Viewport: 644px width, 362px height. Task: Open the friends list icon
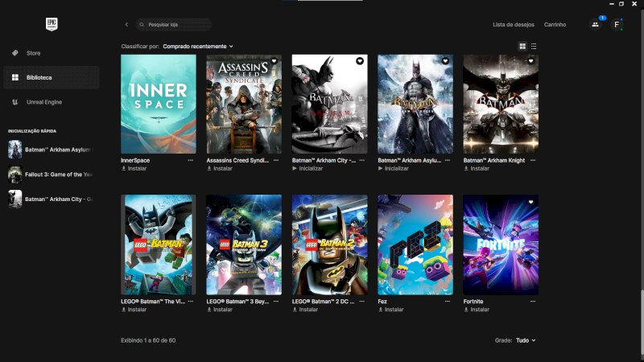(595, 25)
